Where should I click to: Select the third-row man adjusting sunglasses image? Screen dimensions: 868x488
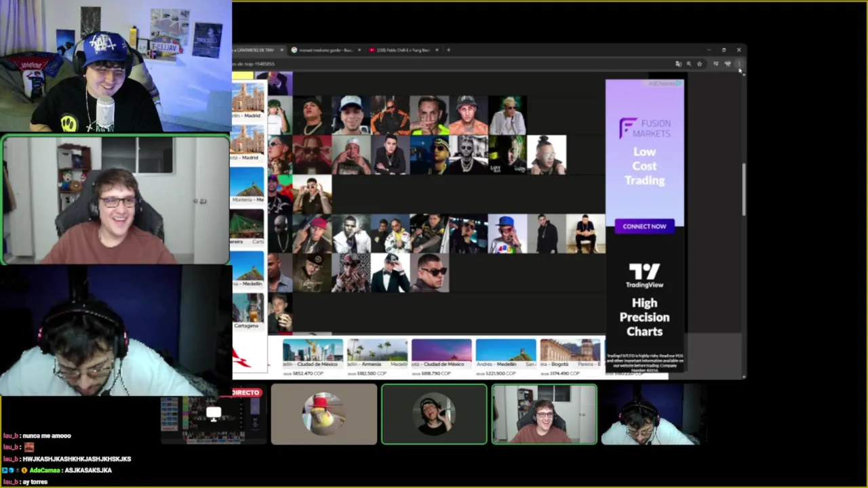[x=312, y=195]
